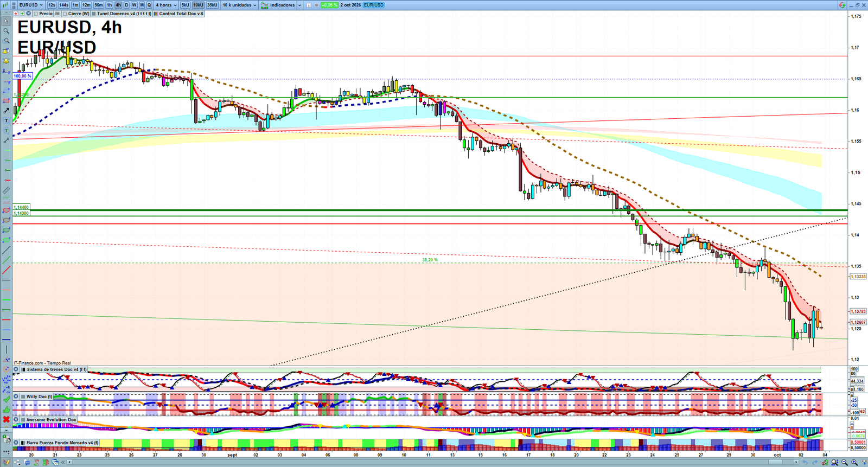
Task: Open the 10 k unidades dropdown
Action: click(x=239, y=5)
